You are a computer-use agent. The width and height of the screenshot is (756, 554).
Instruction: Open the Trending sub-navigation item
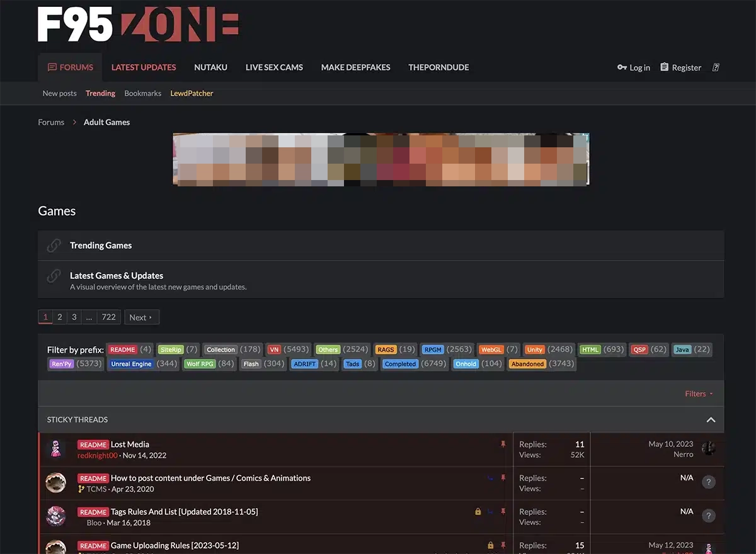100,93
